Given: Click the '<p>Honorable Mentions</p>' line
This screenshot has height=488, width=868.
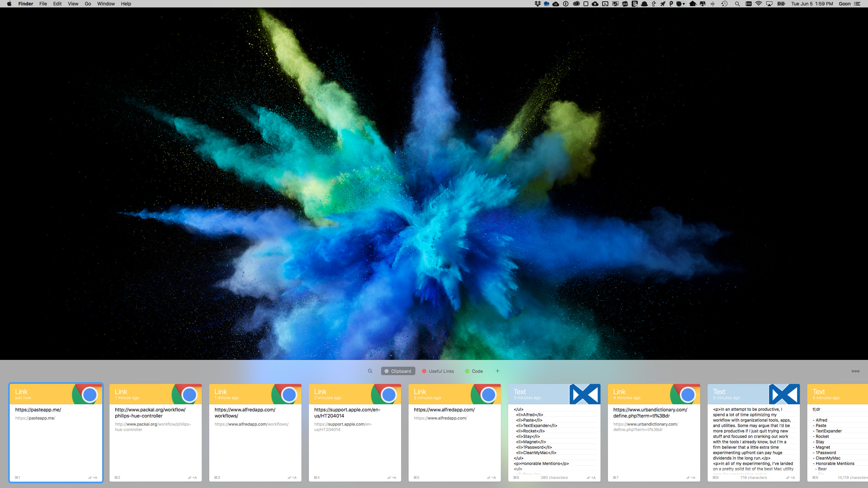Looking at the screenshot, I should pos(541,464).
